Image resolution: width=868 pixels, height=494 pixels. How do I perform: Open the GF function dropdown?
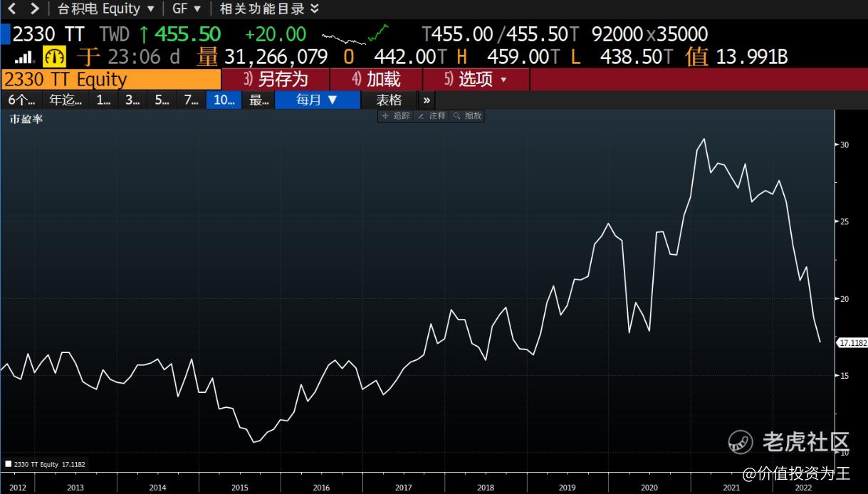pyautogui.click(x=187, y=9)
